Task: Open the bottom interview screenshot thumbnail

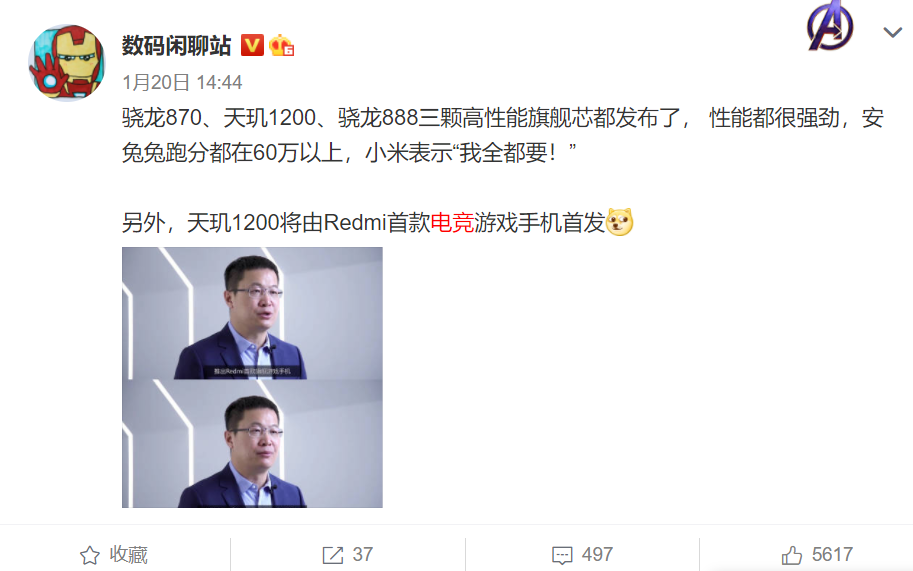Action: 252,444
